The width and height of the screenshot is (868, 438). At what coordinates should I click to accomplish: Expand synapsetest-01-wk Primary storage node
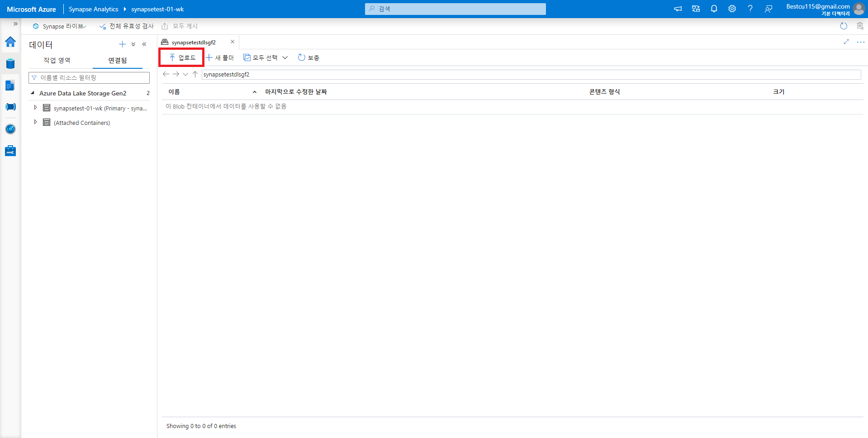click(x=35, y=108)
